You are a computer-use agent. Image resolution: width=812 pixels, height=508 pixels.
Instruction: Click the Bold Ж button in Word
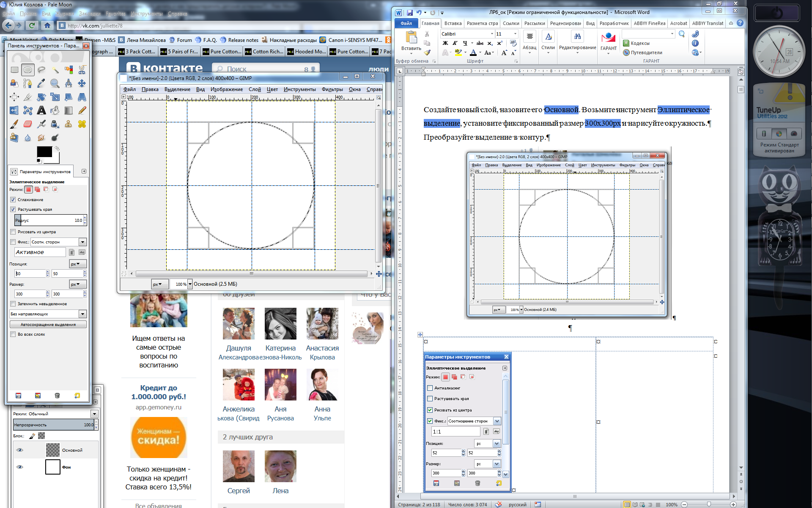(445, 43)
